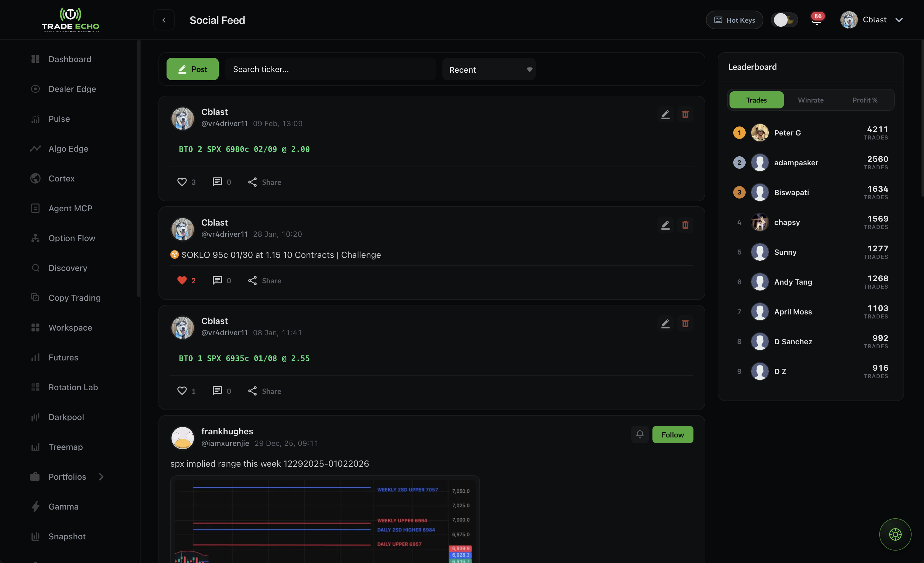Viewport: 924px width, 563px height.
Task: Delete the $OKLO 95c challenge post
Action: click(685, 225)
